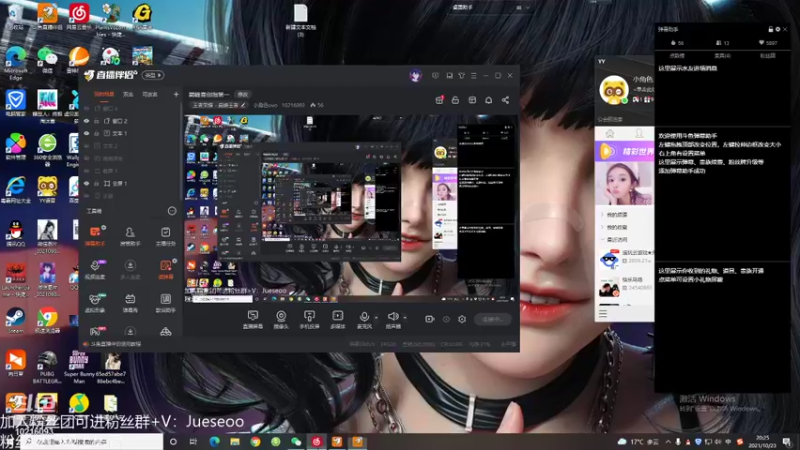
Task: Click the speaker icon in bottom toolbar
Action: [392, 317]
